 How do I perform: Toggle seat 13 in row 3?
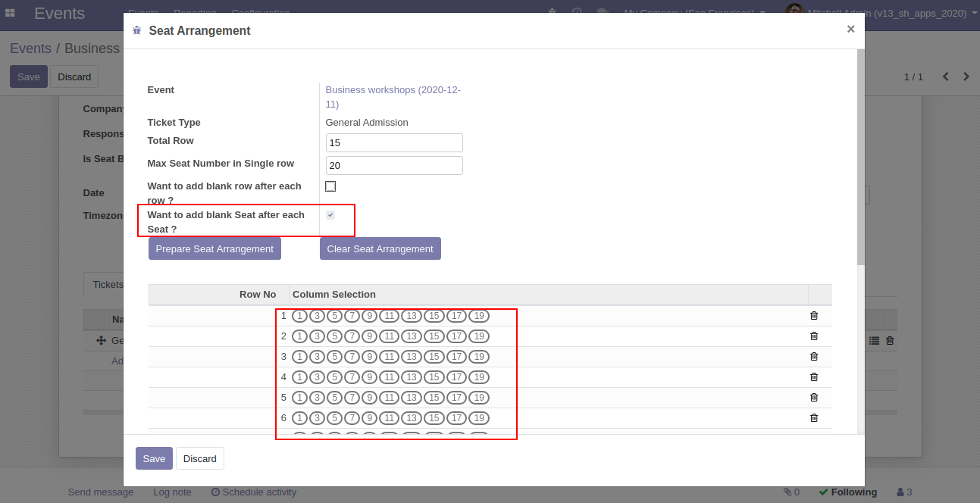pyautogui.click(x=411, y=357)
